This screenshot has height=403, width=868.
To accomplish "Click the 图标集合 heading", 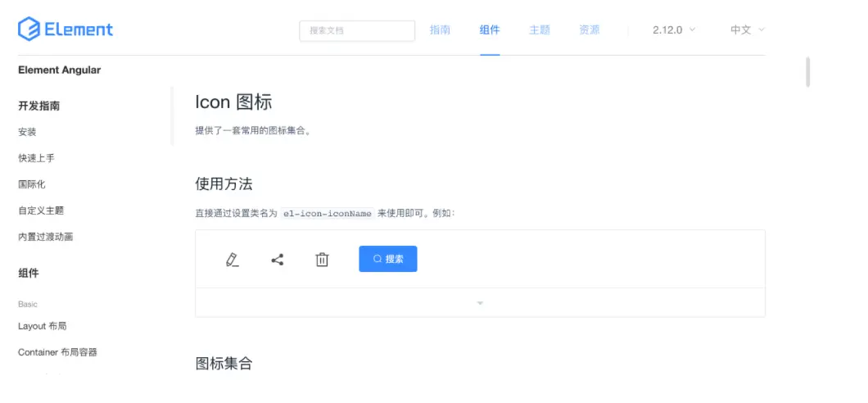I will coord(224,363).
